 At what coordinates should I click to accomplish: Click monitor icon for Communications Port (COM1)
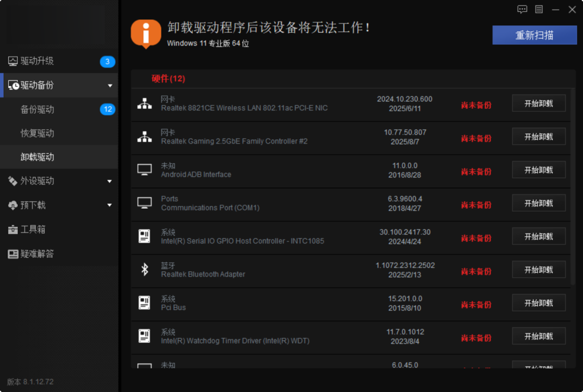(145, 203)
